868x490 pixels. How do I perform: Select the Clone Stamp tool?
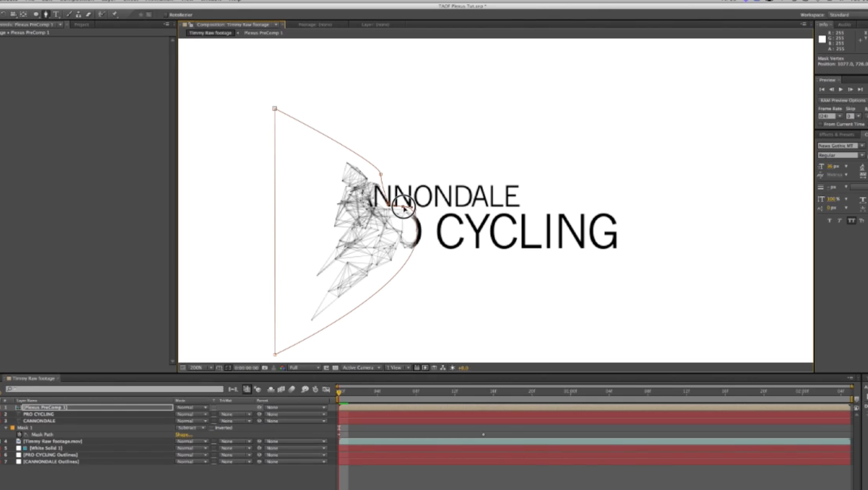pos(78,15)
